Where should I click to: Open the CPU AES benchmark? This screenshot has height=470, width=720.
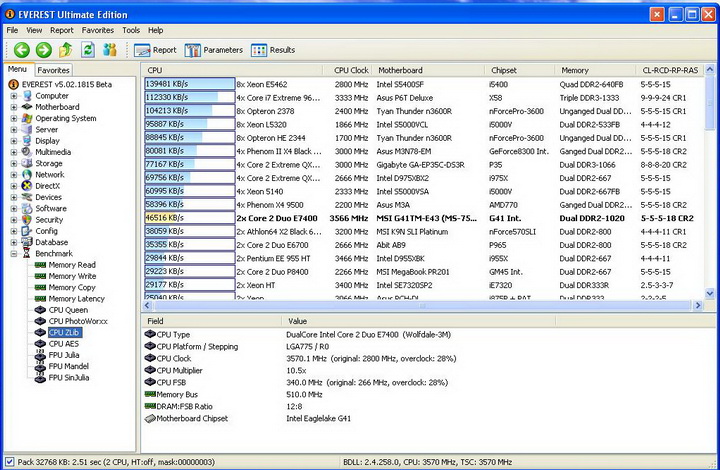[x=63, y=344]
